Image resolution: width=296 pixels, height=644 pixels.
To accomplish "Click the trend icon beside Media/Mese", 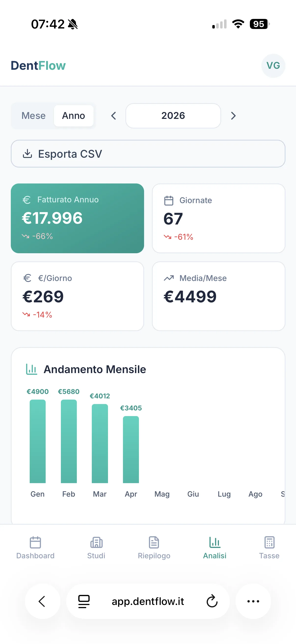I will 169,278.
